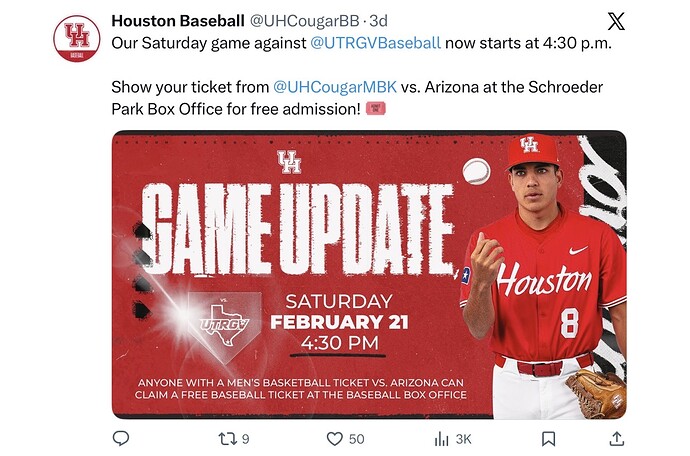Bookmark the Houston Baseball tweet
Viewport: 690px width, 456px height.
548,438
